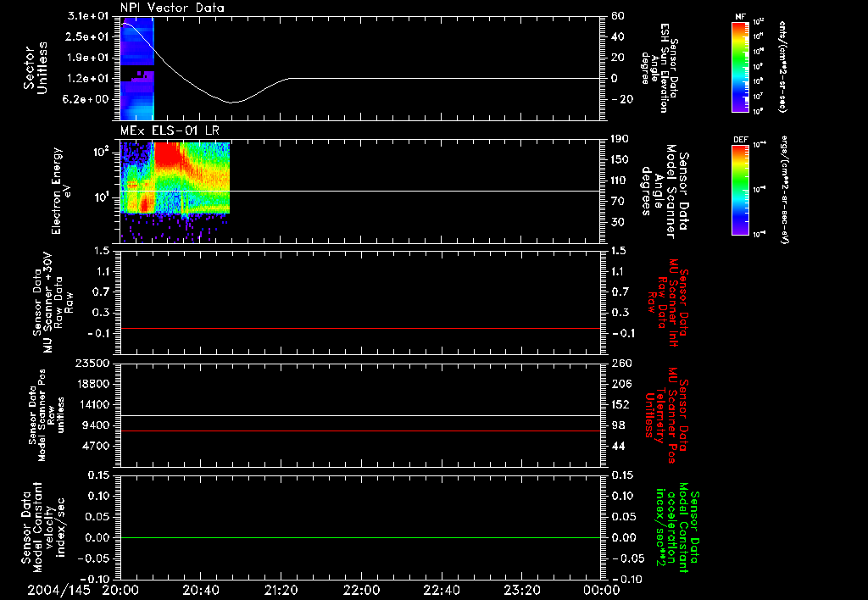
Task: Select the green 'Model Constant acceleration' label
Action: point(677,527)
